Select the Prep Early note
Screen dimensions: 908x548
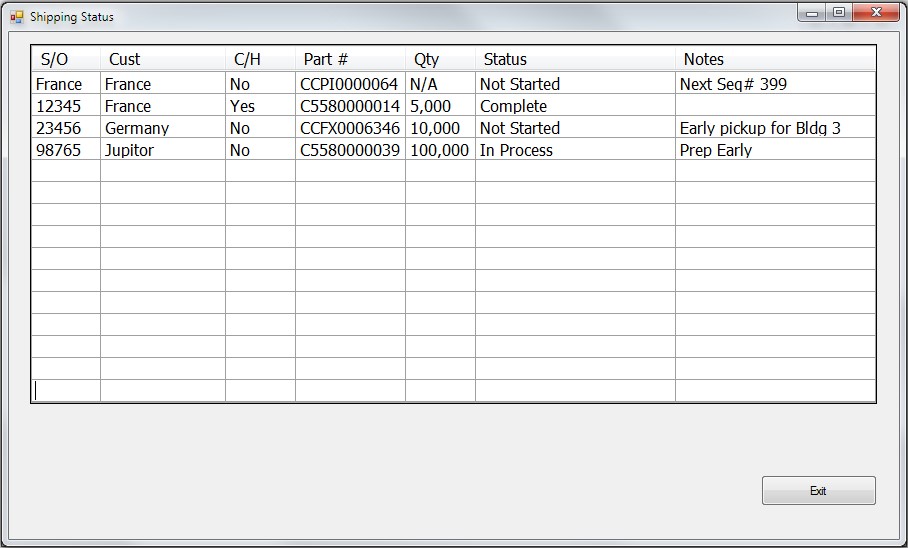click(775, 150)
